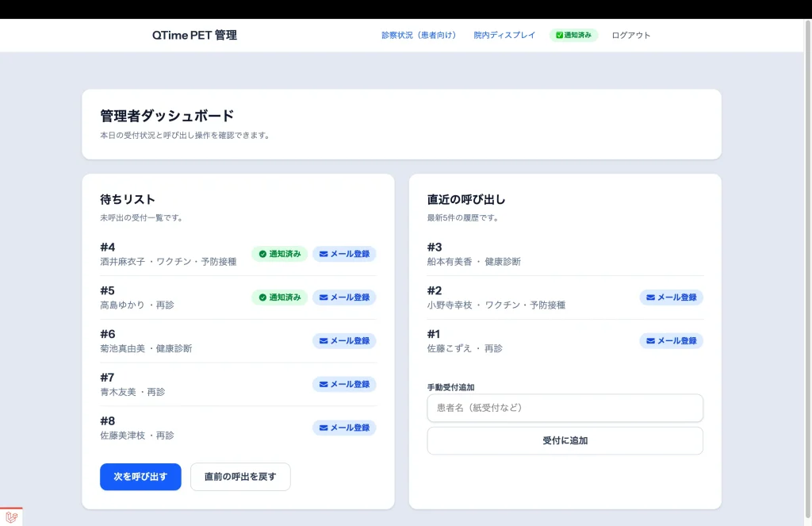
Task: Click the QTime PET 管理 site title
Action: coord(194,35)
